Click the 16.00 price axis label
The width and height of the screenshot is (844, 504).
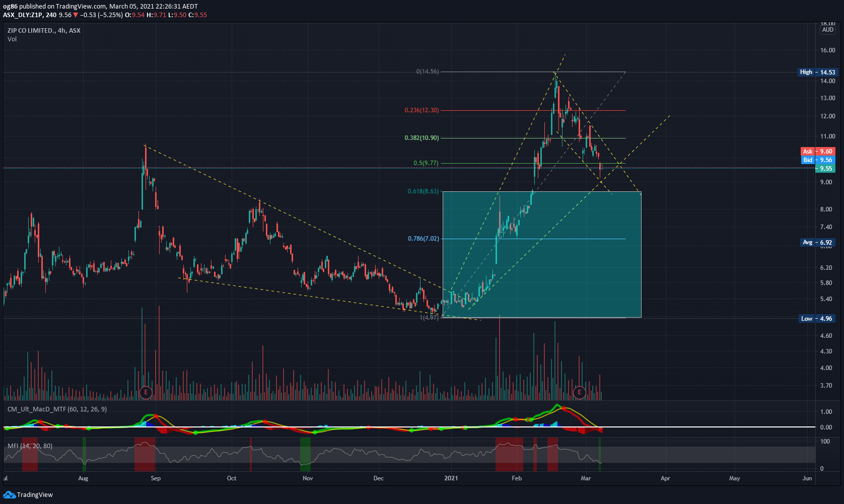(x=828, y=50)
